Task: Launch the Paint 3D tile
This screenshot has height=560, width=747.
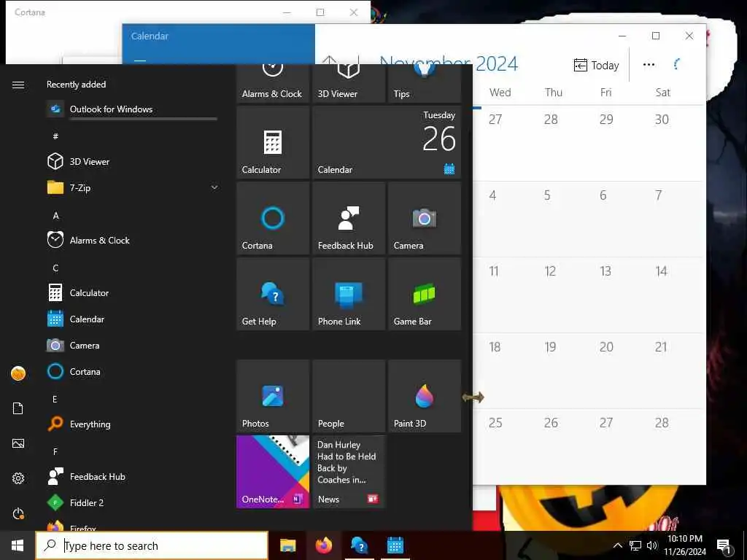Action: [x=425, y=396]
